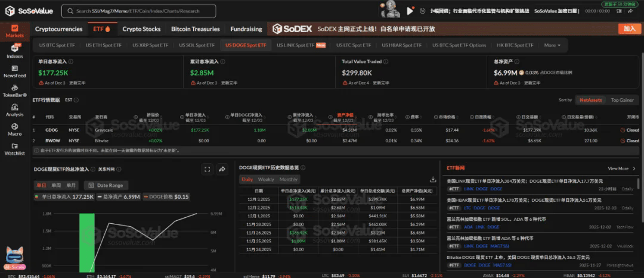Click the Closed clock icon in BWOW row

pyautogui.click(x=623, y=140)
